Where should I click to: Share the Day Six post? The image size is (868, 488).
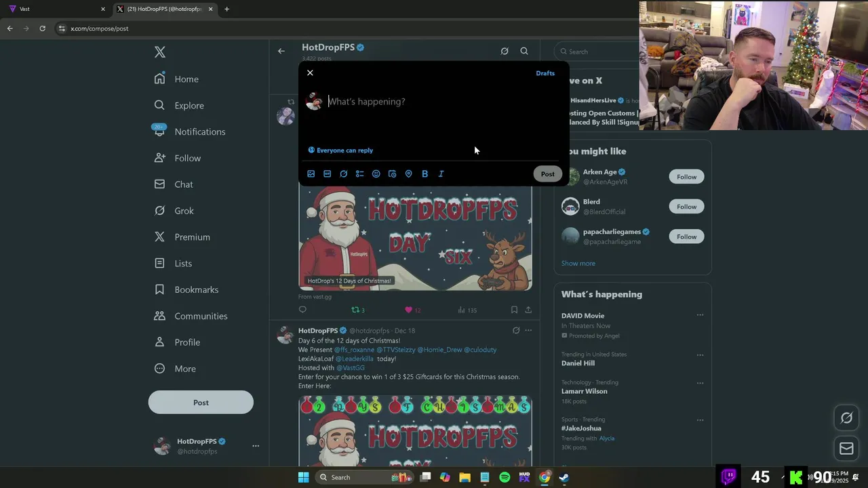click(528, 310)
